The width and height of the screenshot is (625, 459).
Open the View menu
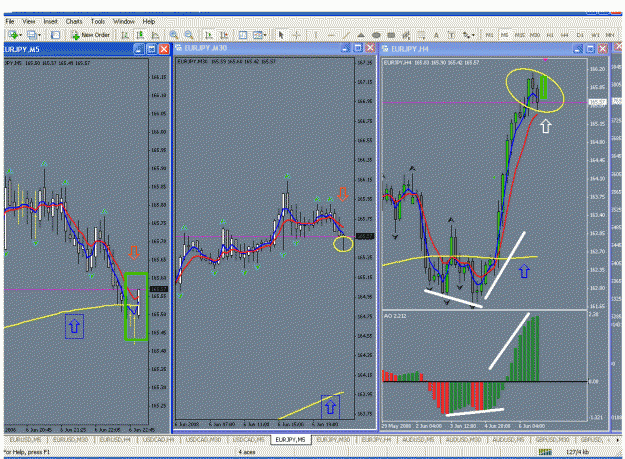coord(29,21)
